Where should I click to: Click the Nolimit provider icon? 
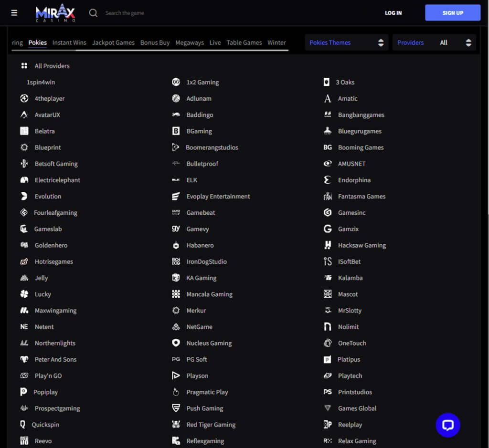tap(328, 326)
